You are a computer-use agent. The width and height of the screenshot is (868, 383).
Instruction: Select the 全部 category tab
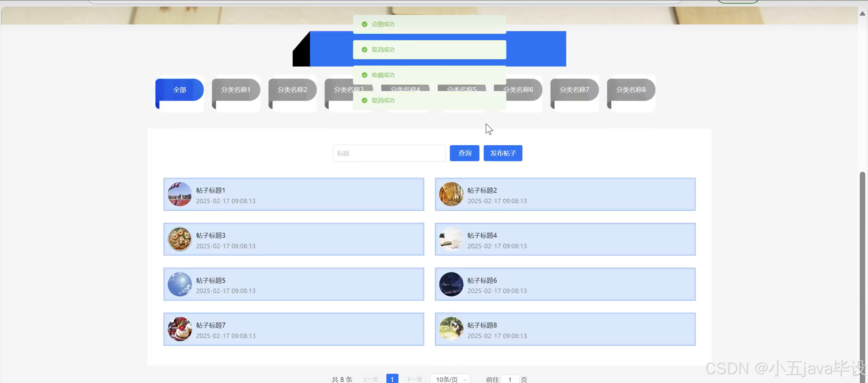click(x=179, y=90)
